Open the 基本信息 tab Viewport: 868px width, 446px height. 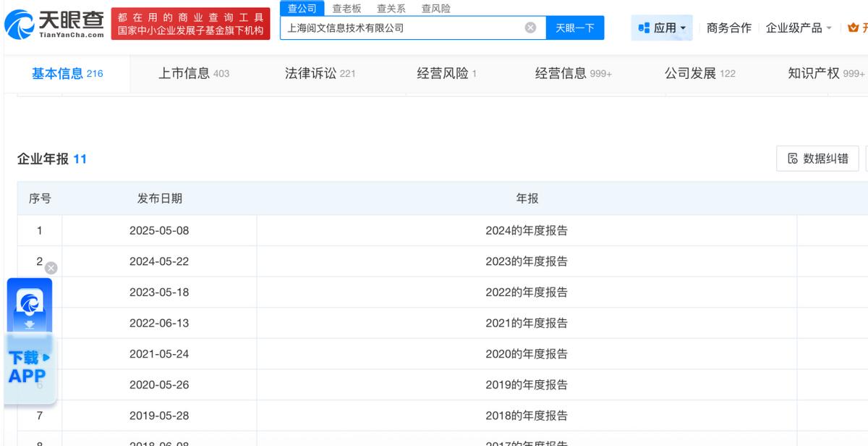click(x=67, y=73)
